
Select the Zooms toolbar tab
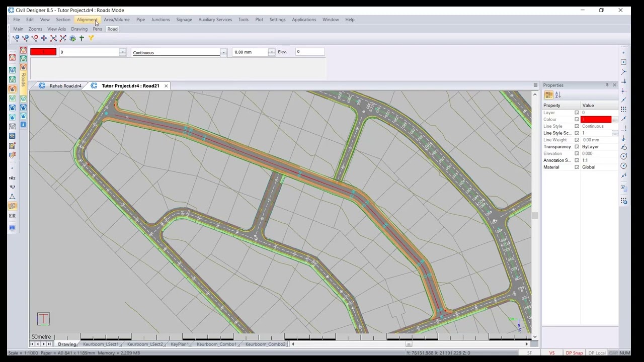(35, 29)
